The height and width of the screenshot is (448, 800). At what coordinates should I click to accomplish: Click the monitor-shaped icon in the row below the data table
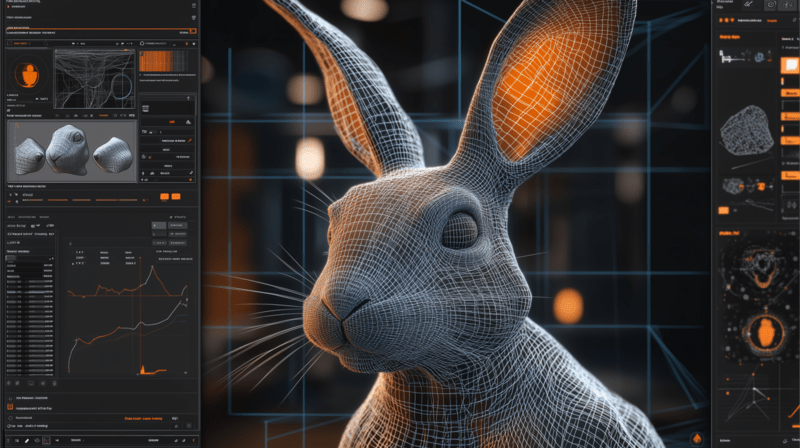click(31, 383)
